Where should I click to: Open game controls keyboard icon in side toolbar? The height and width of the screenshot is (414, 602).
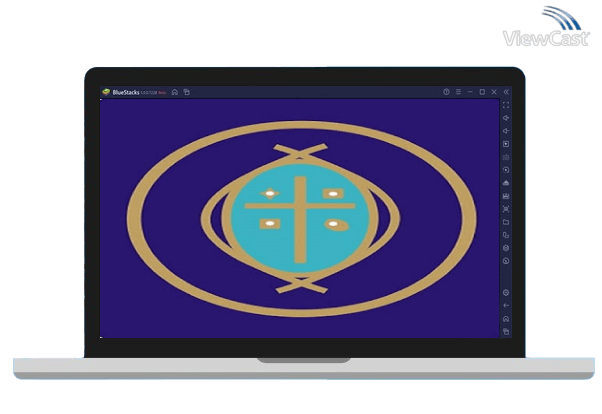506,157
